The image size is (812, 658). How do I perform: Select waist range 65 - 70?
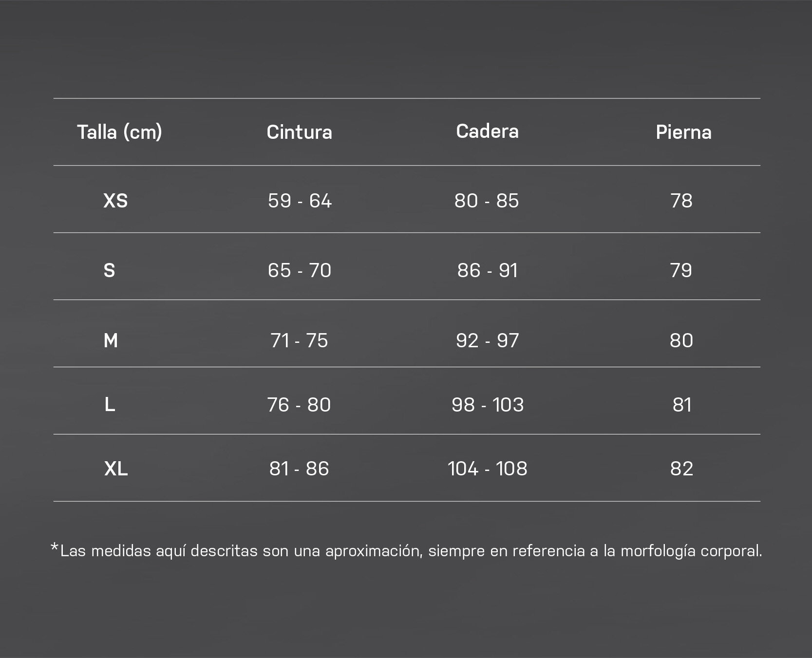pos(299,270)
